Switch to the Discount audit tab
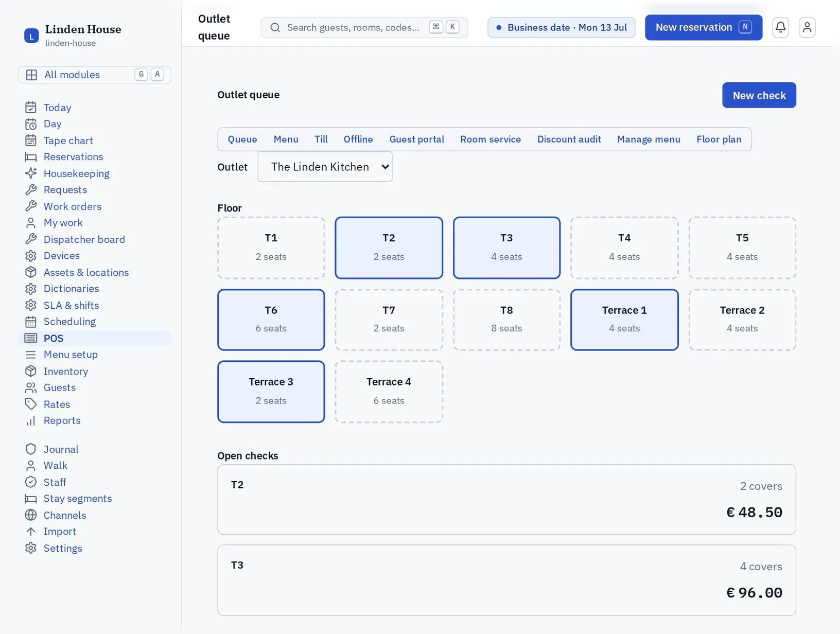Screen dimensions: 840x634 [569, 139]
